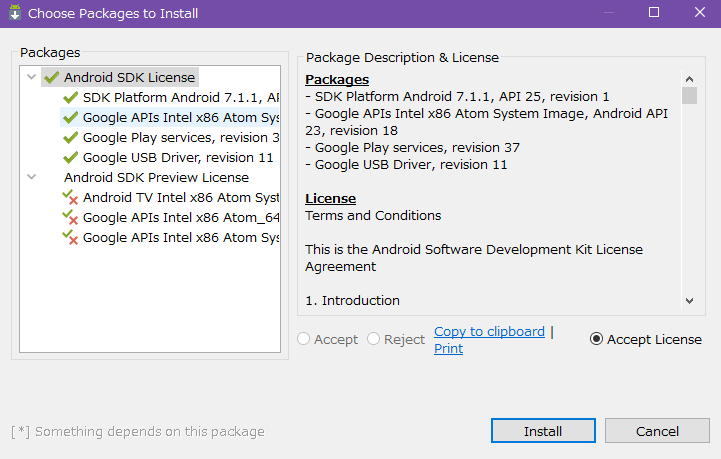
Task: Click the Print link
Action: click(448, 348)
